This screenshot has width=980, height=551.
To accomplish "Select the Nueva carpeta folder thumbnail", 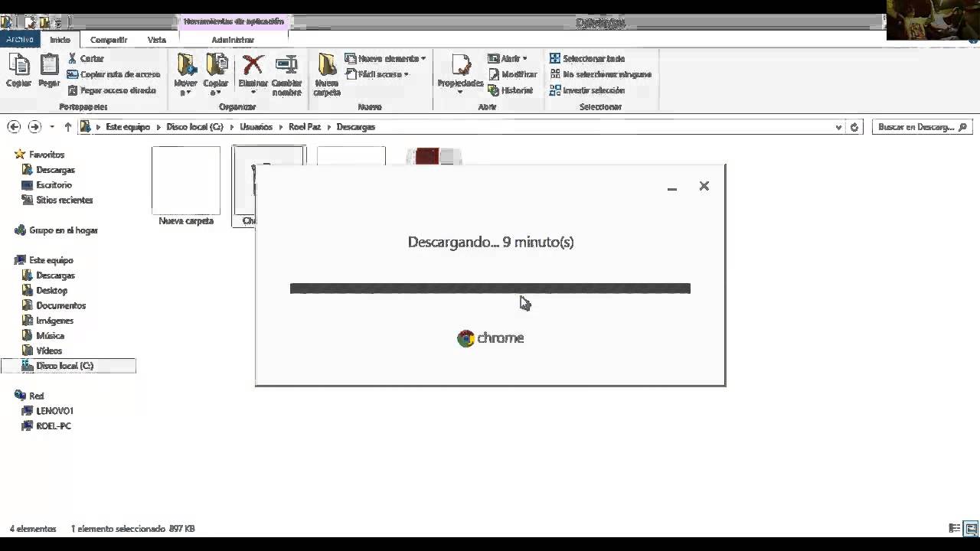I will [x=186, y=180].
